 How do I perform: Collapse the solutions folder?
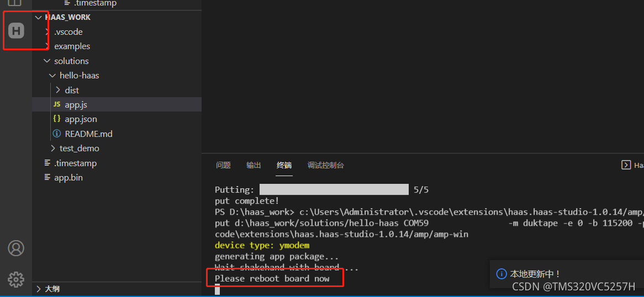coord(47,61)
